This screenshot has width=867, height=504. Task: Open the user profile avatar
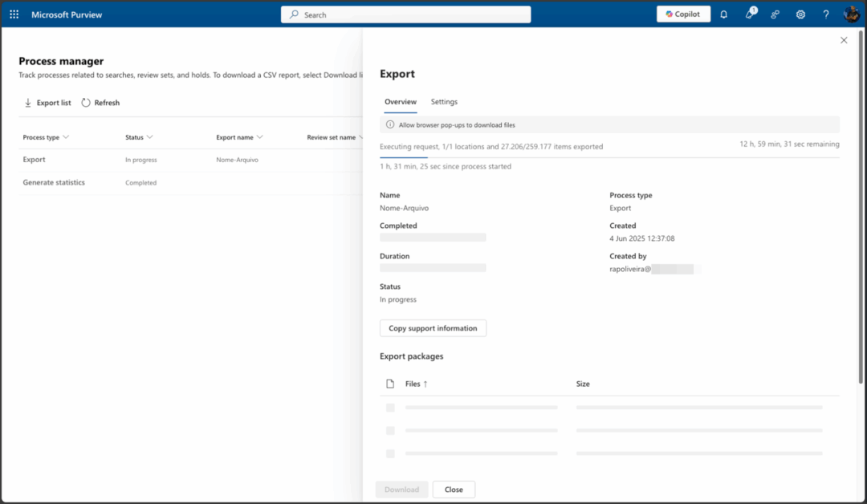click(852, 14)
